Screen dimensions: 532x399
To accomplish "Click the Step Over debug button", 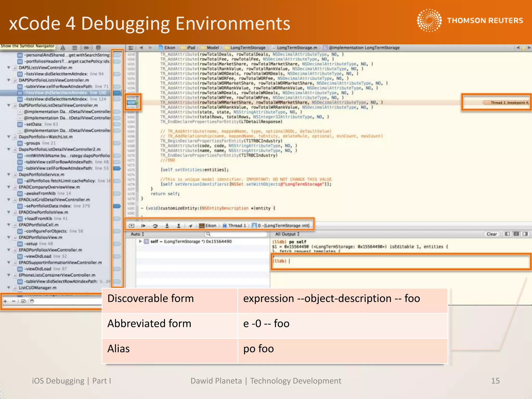I will 155,226.
